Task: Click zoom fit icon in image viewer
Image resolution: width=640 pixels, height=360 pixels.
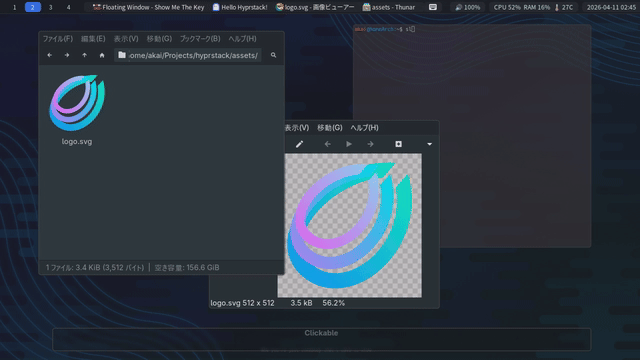Action: 398,144
